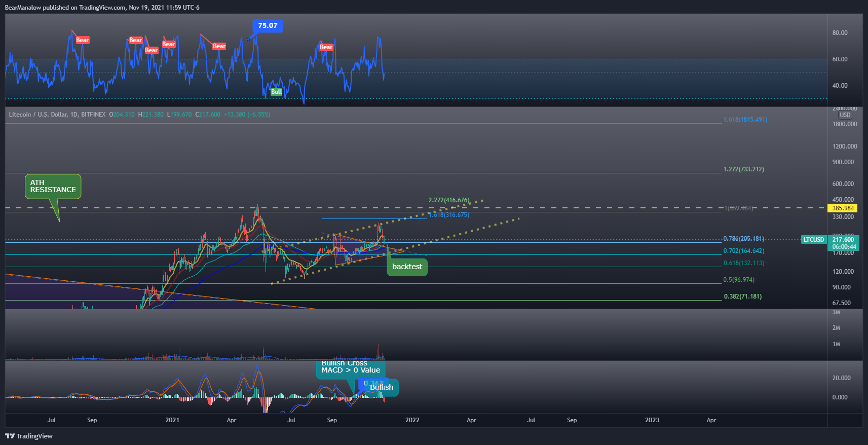The width and height of the screenshot is (868, 445).
Task: Click the close value C217.600
Action: tap(208, 115)
